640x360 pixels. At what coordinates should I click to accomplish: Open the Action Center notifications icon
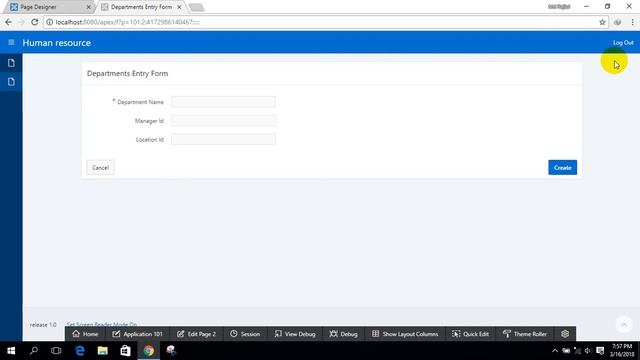tap(600, 351)
